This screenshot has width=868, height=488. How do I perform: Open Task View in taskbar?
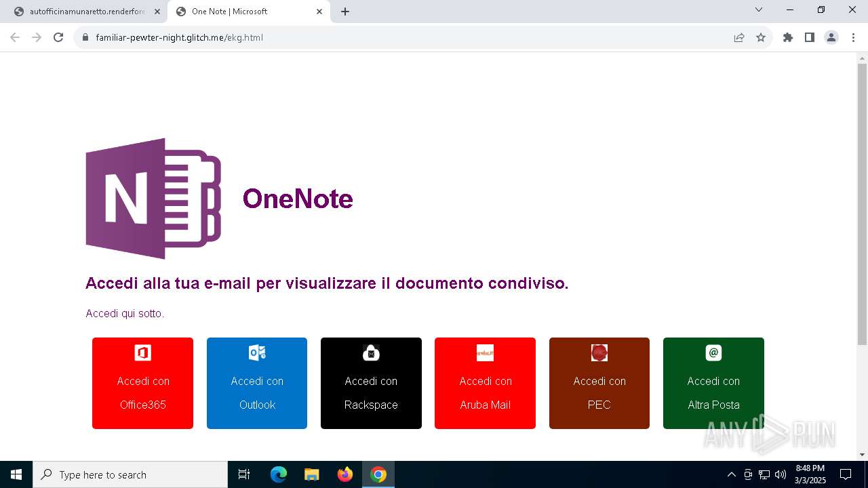[x=244, y=474]
